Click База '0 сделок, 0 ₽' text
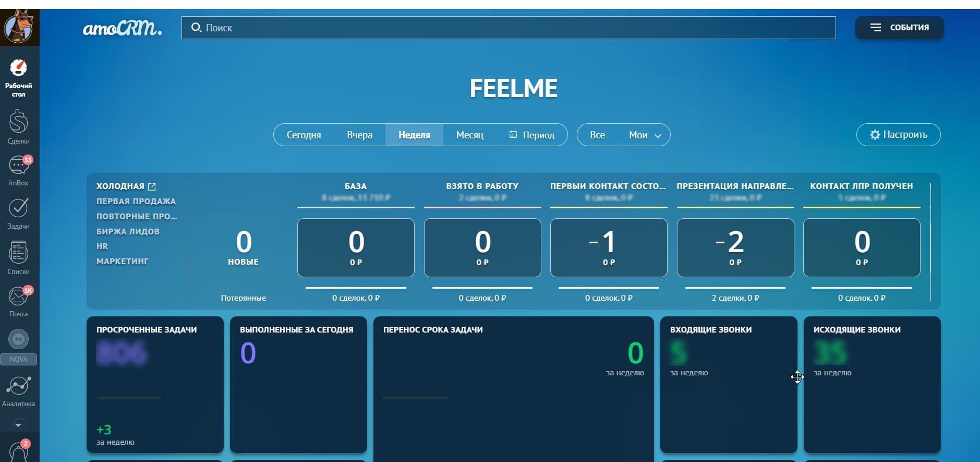Viewport: 980px width, 462px height. [356, 298]
